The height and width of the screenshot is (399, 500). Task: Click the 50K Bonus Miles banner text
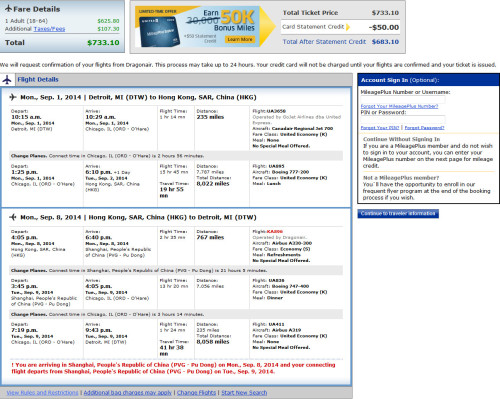(x=235, y=22)
